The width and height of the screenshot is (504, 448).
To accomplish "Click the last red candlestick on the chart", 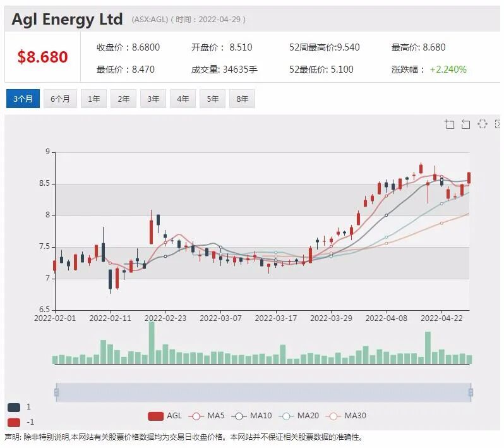I will [469, 178].
